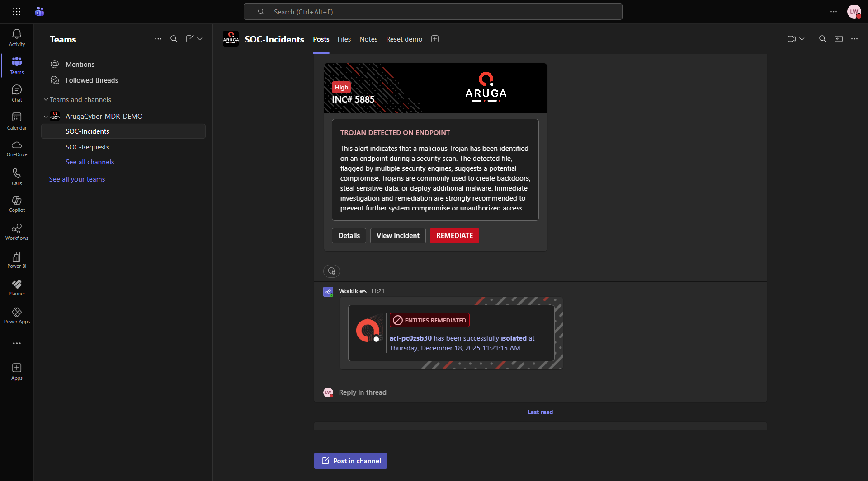Click the ENTITIES REMEDIATED label
Viewport: 868px width, 481px height.
click(429, 320)
